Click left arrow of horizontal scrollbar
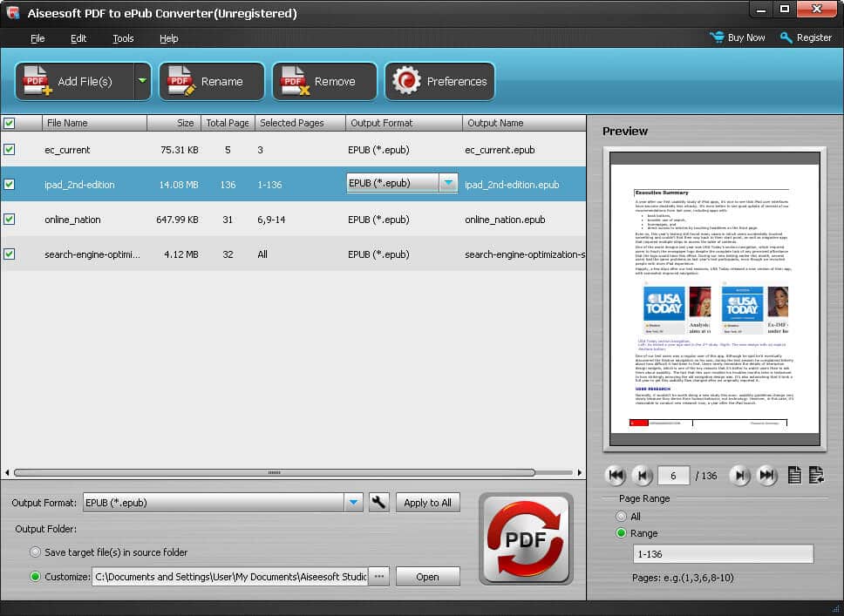 [x=7, y=472]
